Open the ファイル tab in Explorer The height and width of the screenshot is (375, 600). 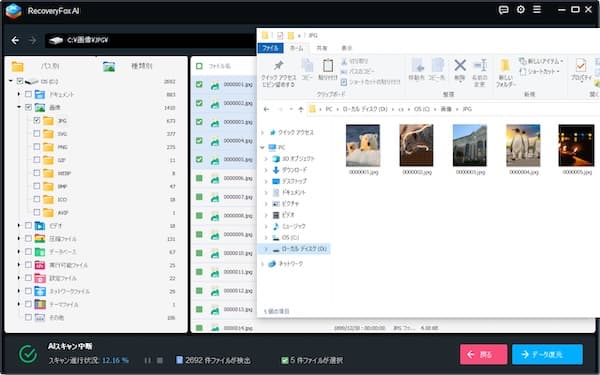click(x=271, y=48)
